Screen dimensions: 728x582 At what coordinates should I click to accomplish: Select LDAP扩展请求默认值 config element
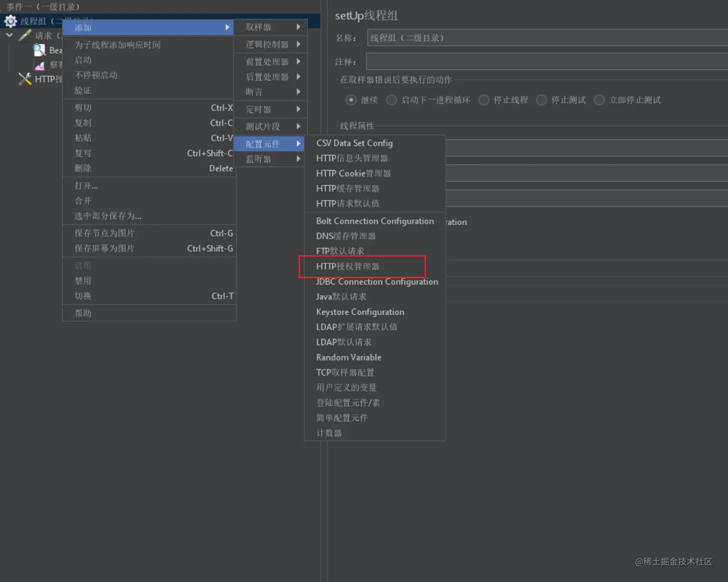tap(375, 327)
